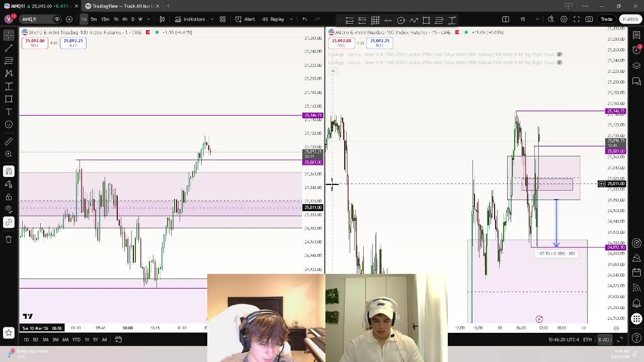Click BUY 25,092.25 on the right chart
This screenshot has height=362, width=644.
379,43
